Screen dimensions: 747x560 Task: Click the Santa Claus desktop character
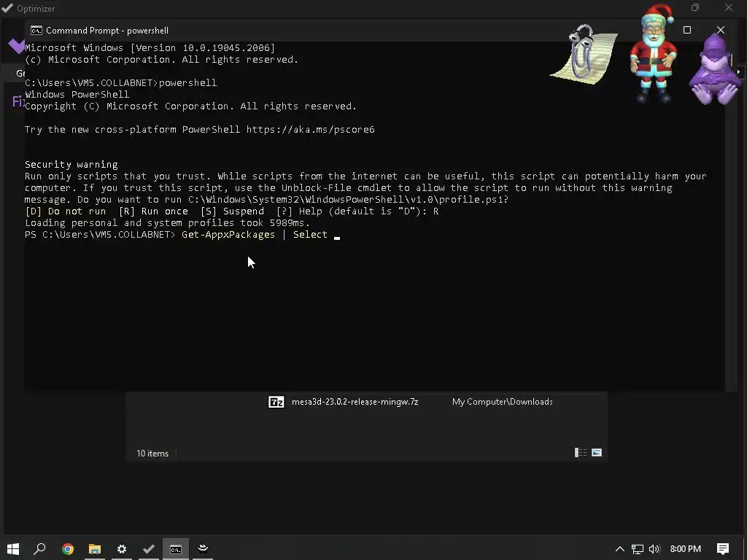coord(654,53)
